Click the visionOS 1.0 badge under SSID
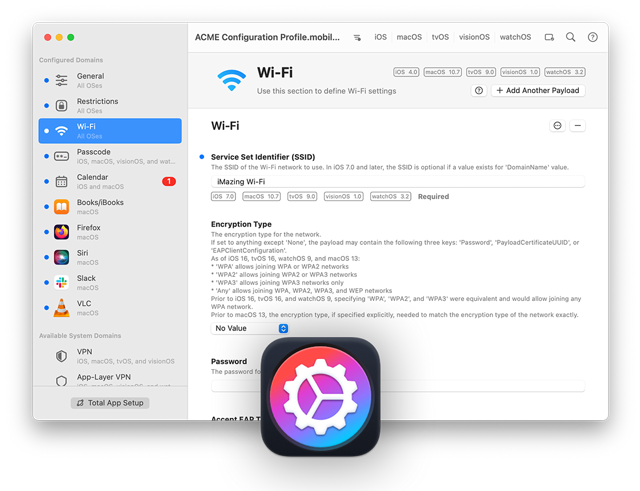Image resolution: width=640 pixels, height=491 pixels. (343, 196)
